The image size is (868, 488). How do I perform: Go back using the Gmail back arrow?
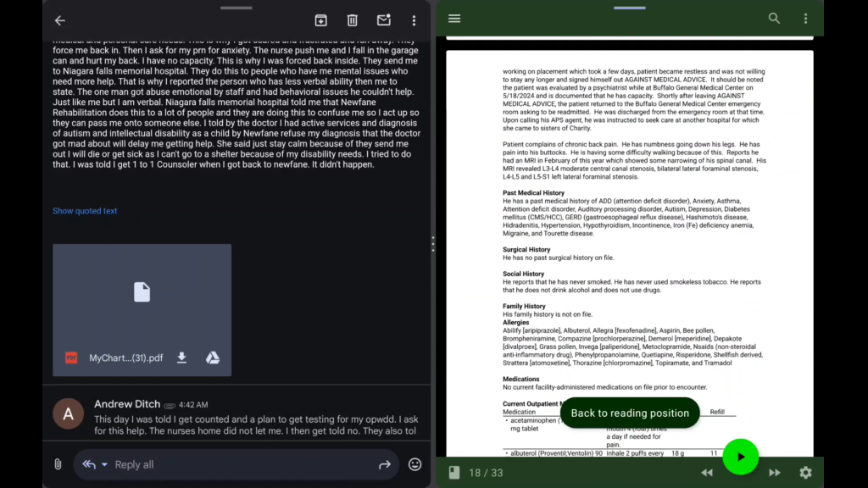(60, 20)
